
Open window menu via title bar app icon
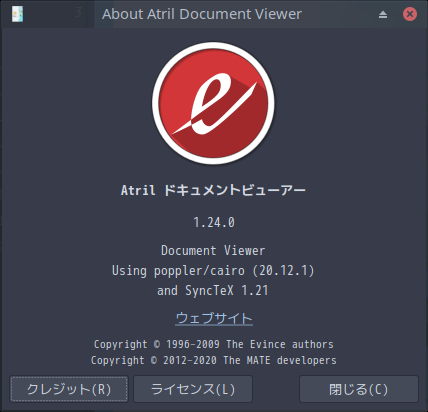point(17,14)
